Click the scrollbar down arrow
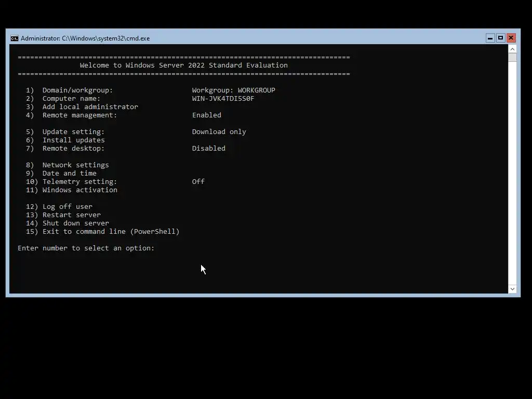The width and height of the screenshot is (532, 399). coord(512,289)
